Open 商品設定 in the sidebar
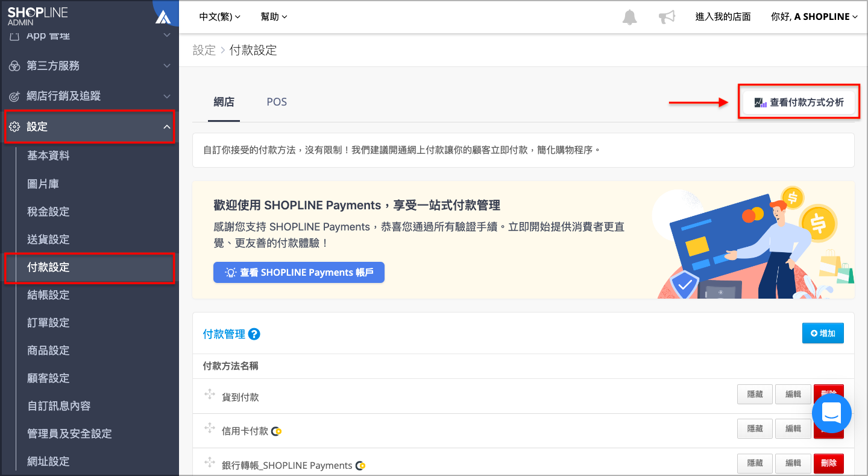The height and width of the screenshot is (476, 868). [x=48, y=351]
